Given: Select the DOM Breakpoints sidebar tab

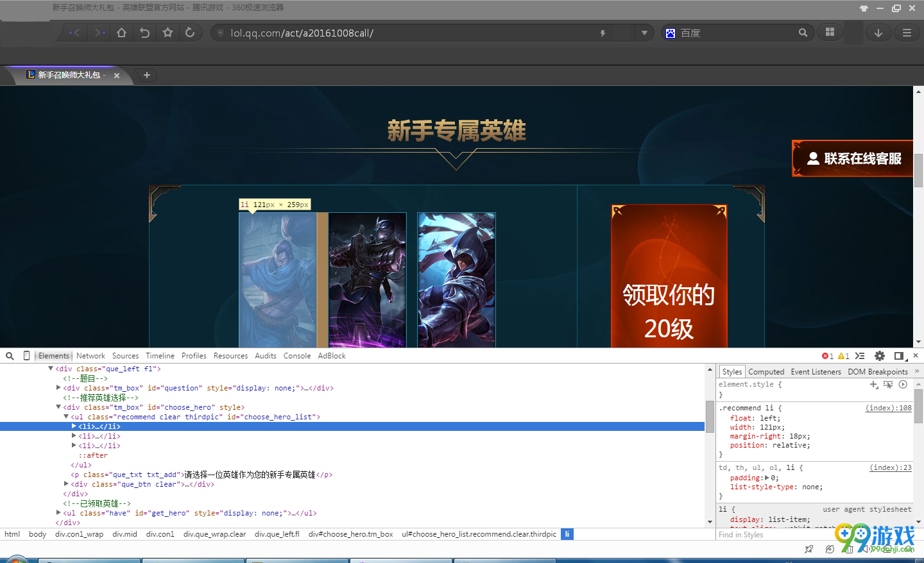Looking at the screenshot, I should pyautogui.click(x=878, y=372).
